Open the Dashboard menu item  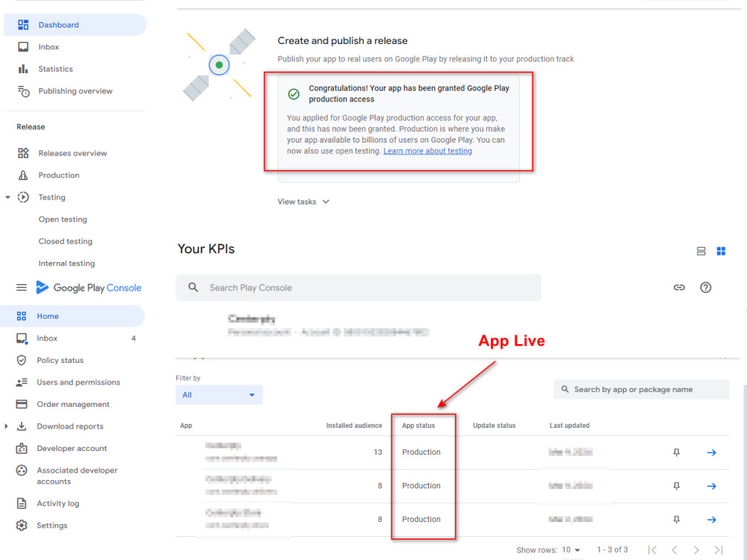(x=75, y=25)
